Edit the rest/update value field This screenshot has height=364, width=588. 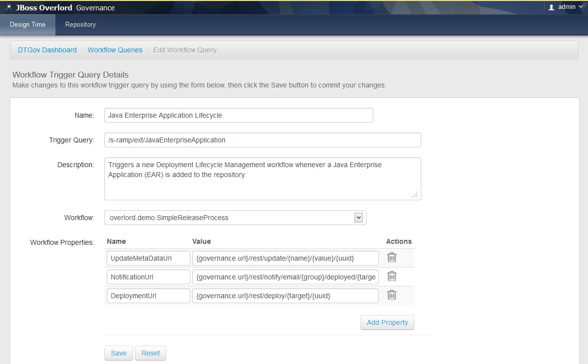click(285, 258)
